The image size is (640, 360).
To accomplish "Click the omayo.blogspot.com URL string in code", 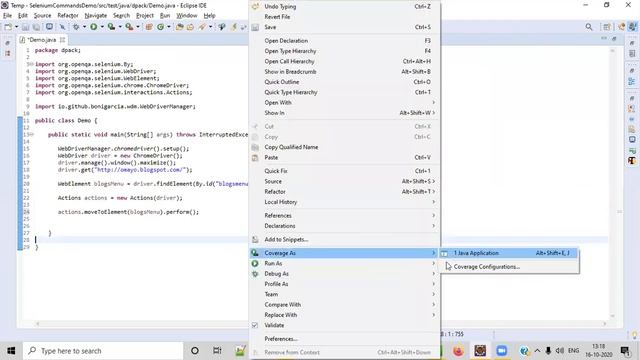I will tap(140, 170).
